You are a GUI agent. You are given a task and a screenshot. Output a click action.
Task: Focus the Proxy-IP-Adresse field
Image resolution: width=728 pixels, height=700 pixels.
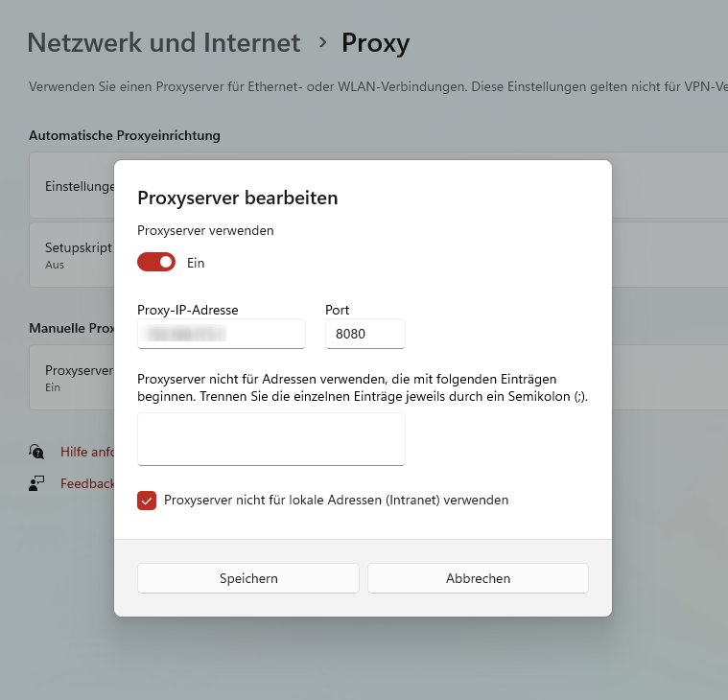click(221, 334)
